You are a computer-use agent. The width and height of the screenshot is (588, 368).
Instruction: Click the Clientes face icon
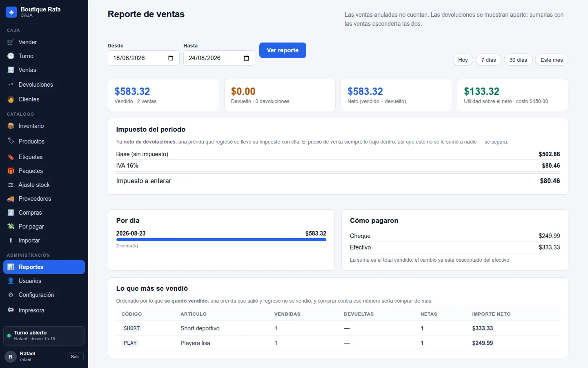(11, 99)
